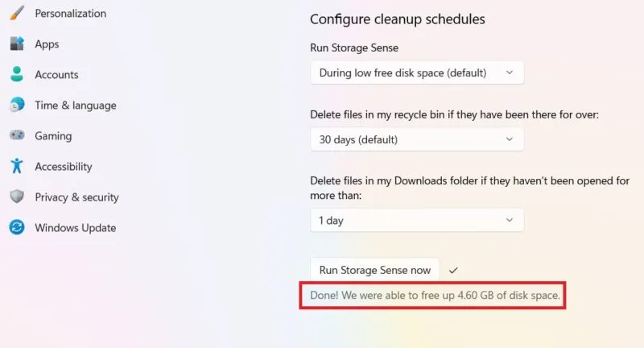The height and width of the screenshot is (348, 644).
Task: Open the Personalization settings page
Action: pos(70,14)
